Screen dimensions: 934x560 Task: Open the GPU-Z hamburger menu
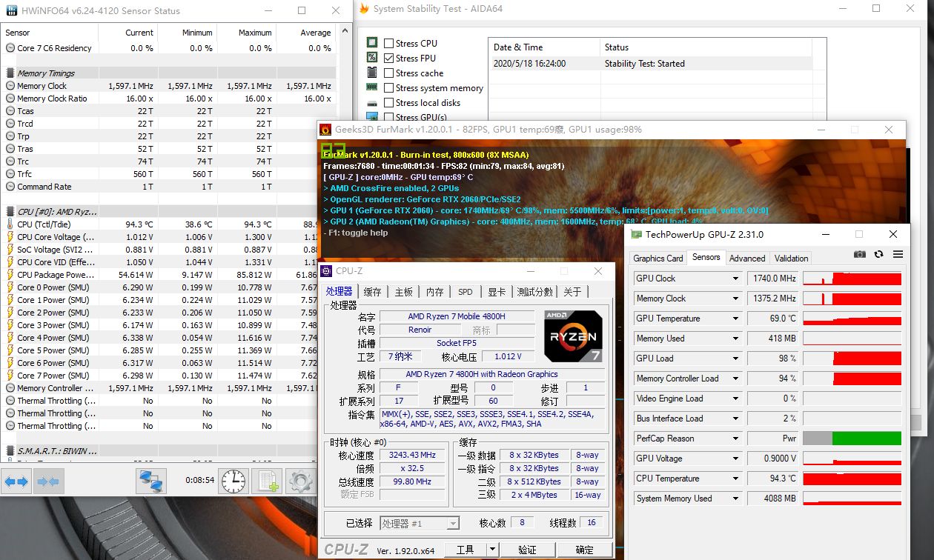click(898, 254)
